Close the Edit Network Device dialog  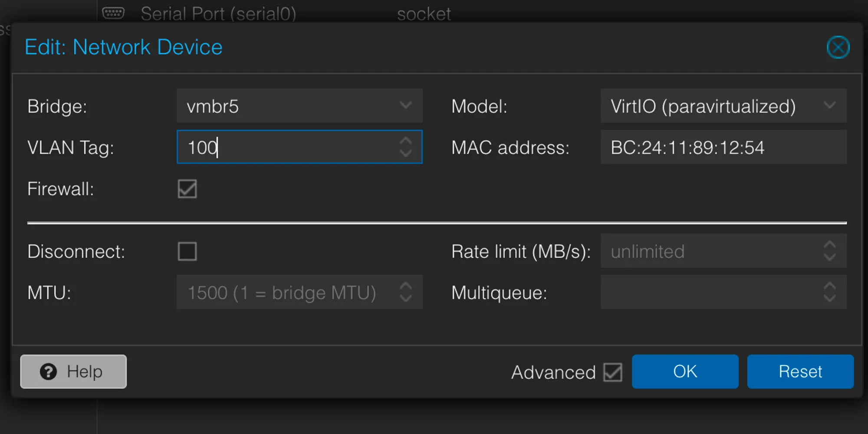pyautogui.click(x=838, y=47)
